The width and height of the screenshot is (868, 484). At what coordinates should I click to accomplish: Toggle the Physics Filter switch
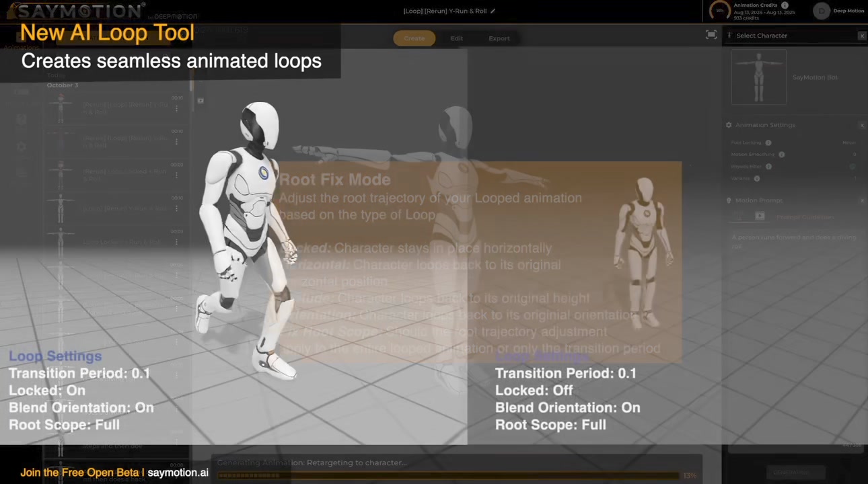coord(852,166)
